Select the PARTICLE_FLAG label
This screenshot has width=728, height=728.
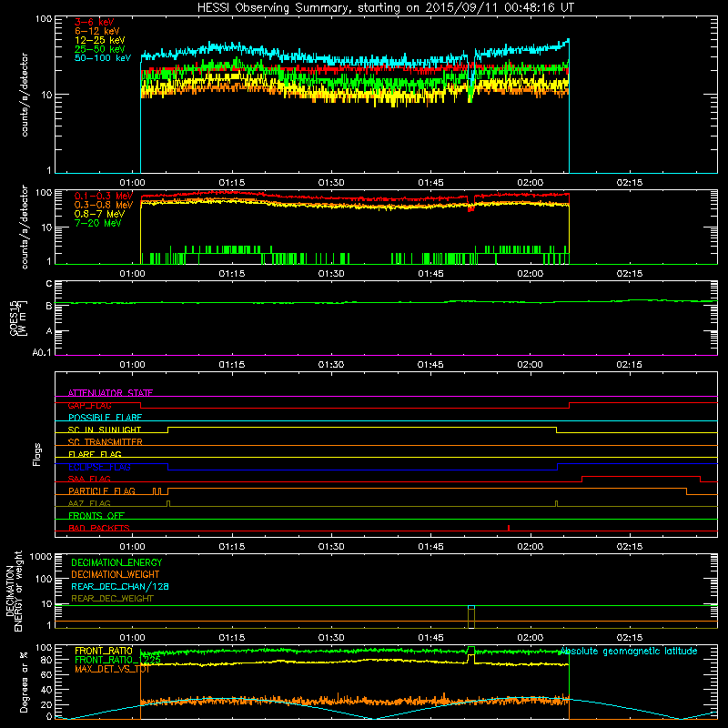coord(102,490)
